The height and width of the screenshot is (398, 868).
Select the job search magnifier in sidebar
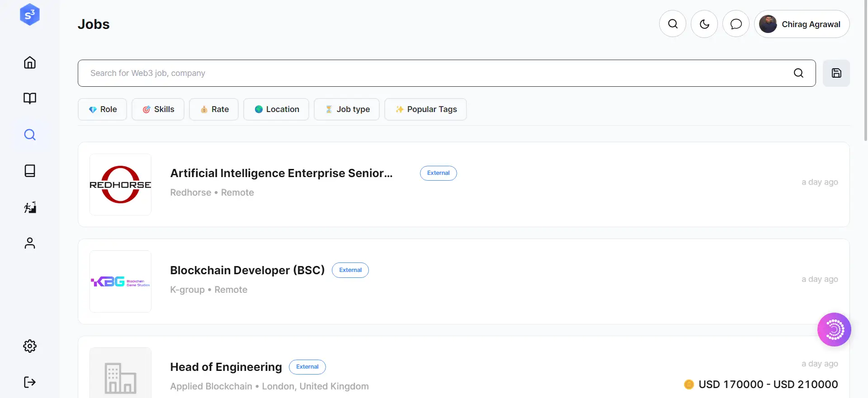coord(30,135)
